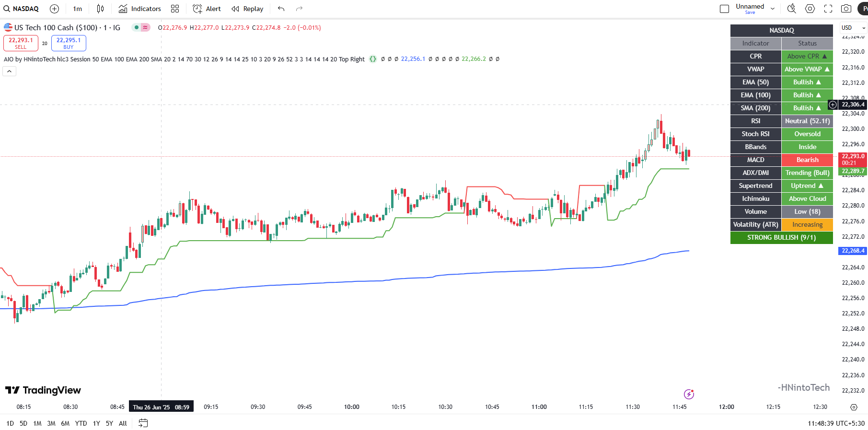868x430 pixels.
Task: Click the BBands Inside cell
Action: point(807,147)
